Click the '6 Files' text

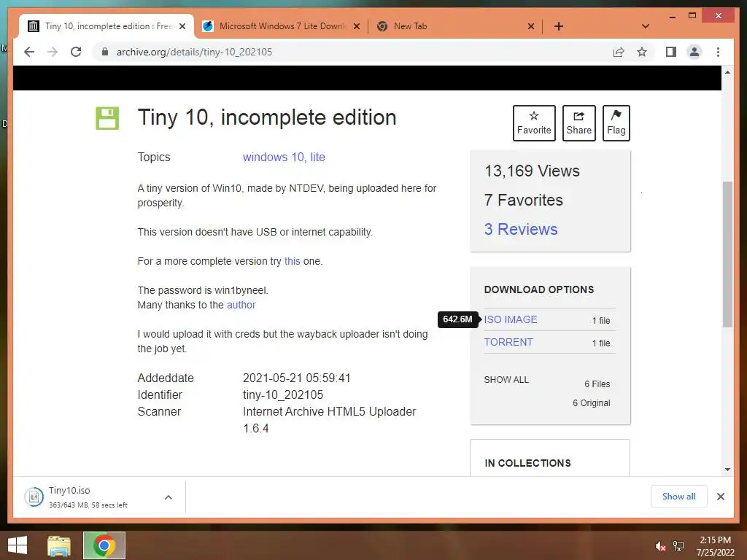tap(597, 384)
